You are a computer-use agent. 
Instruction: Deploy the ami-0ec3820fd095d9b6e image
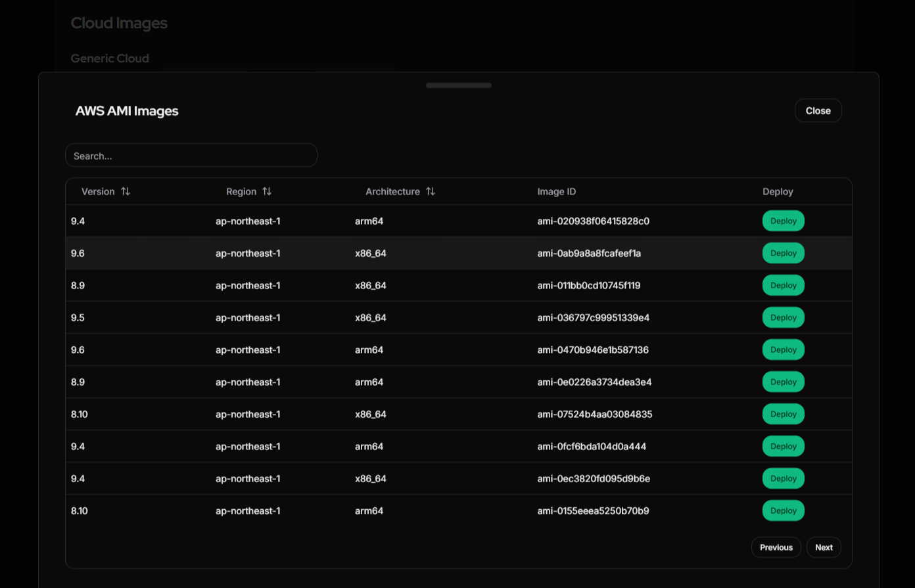point(783,479)
